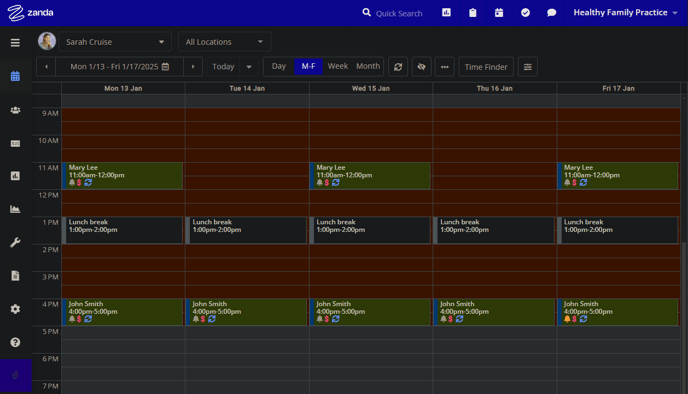Open Friday Mary Lee 11:00am appointment

point(618,176)
